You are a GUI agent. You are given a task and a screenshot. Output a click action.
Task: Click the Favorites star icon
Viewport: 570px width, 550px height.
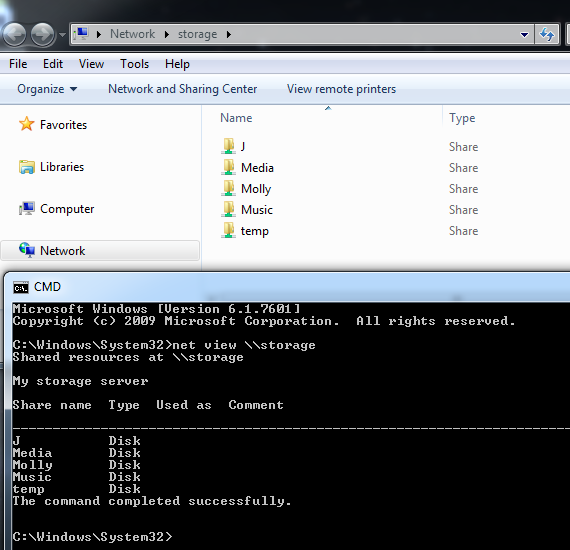point(27,124)
